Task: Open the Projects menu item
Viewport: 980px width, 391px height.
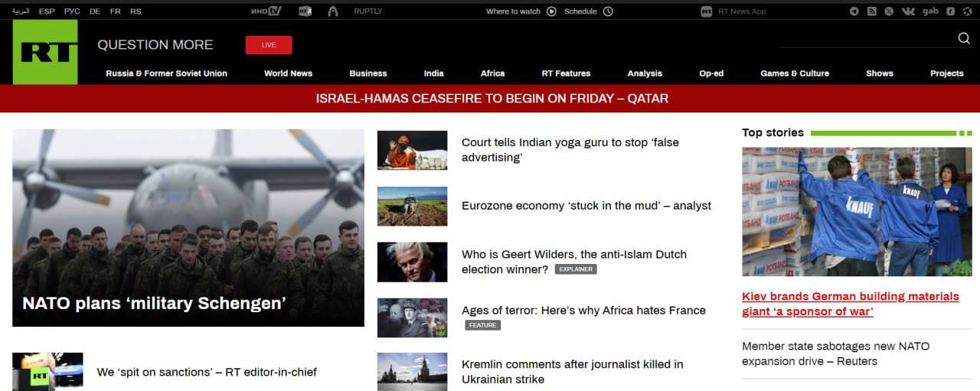Action: click(x=947, y=73)
